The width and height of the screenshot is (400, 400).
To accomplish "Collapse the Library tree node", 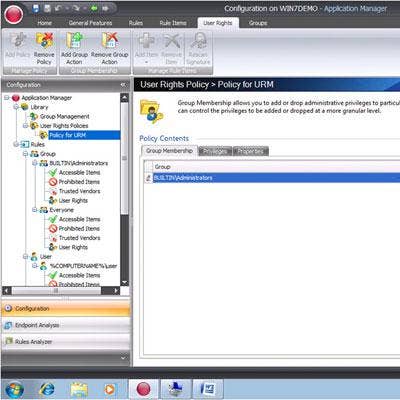I will [x=16, y=107].
